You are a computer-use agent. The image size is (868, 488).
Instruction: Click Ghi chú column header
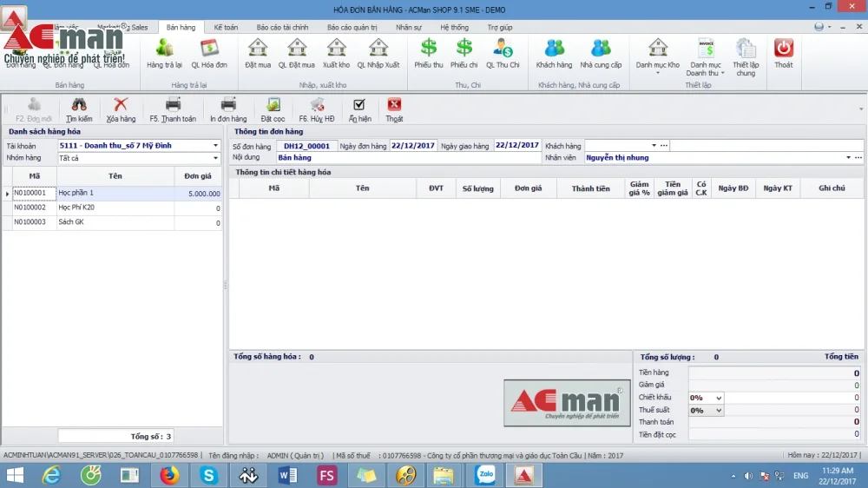[x=832, y=188]
